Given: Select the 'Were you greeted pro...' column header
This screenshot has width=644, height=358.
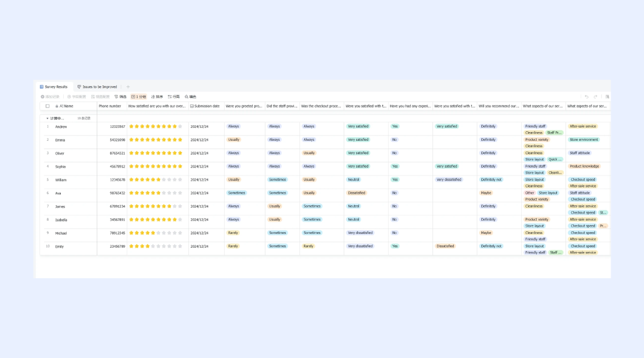Looking at the screenshot, I should point(244,106).
